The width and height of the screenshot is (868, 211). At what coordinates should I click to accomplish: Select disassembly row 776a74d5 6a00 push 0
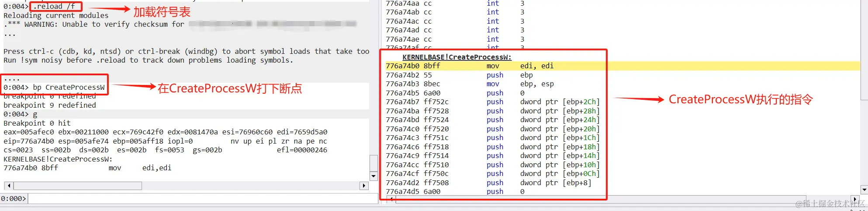click(x=455, y=191)
